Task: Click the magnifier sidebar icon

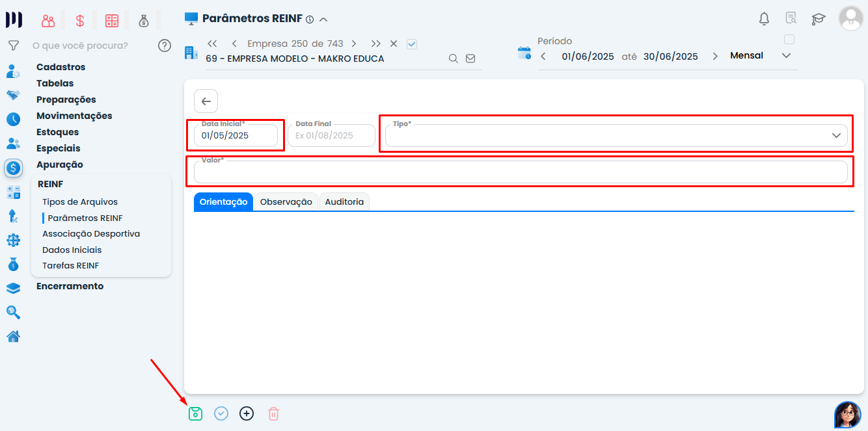Action: (x=13, y=313)
